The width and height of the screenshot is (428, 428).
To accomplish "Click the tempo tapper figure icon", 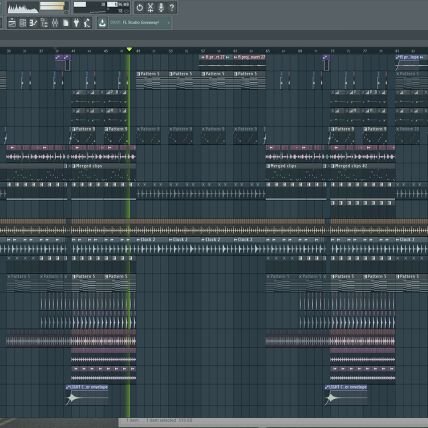I will tap(87, 23).
